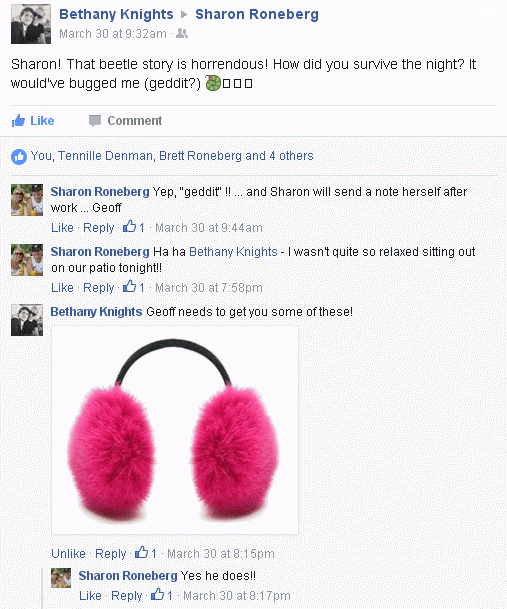Reply to Sharon's 'geddit' comment

coord(99,228)
